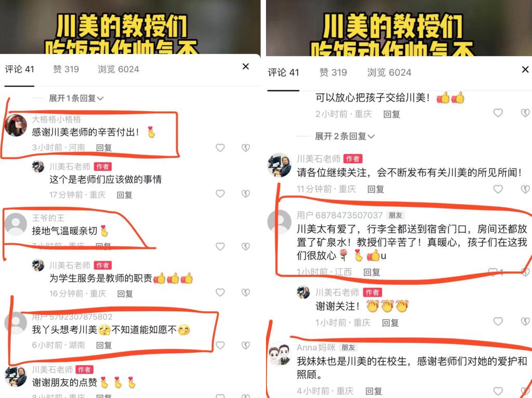Switch to 浏览 6024 tab in right panel
Viewport: 532px width, 398px height.
tap(389, 72)
